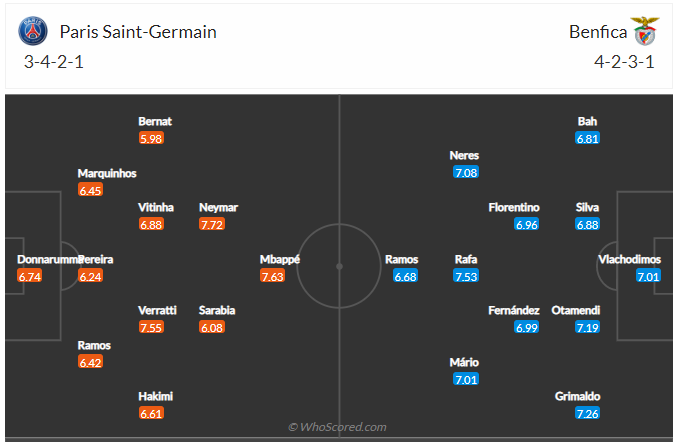Open Hakimi's player profile name

[156, 396]
